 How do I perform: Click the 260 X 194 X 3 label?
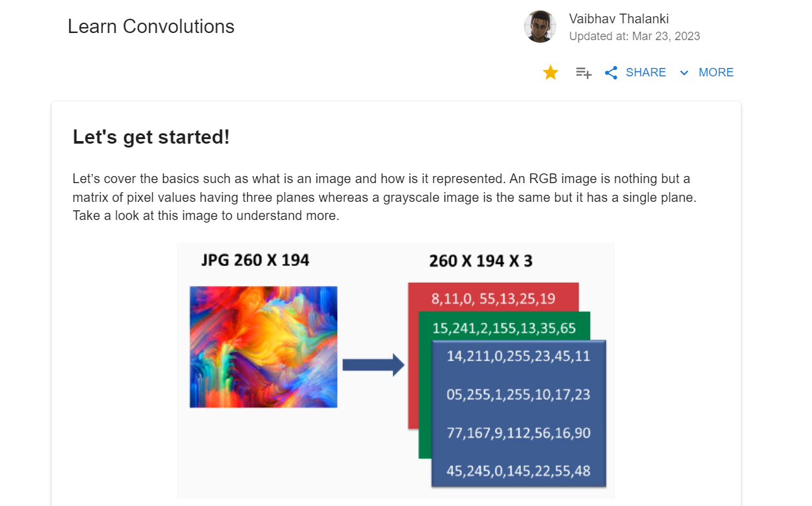pyautogui.click(x=481, y=261)
